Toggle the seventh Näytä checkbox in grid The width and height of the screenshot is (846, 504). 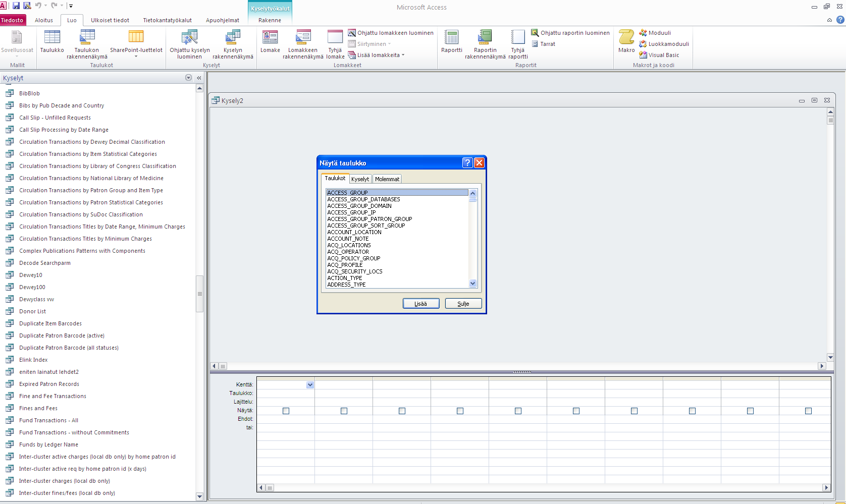pyautogui.click(x=634, y=411)
